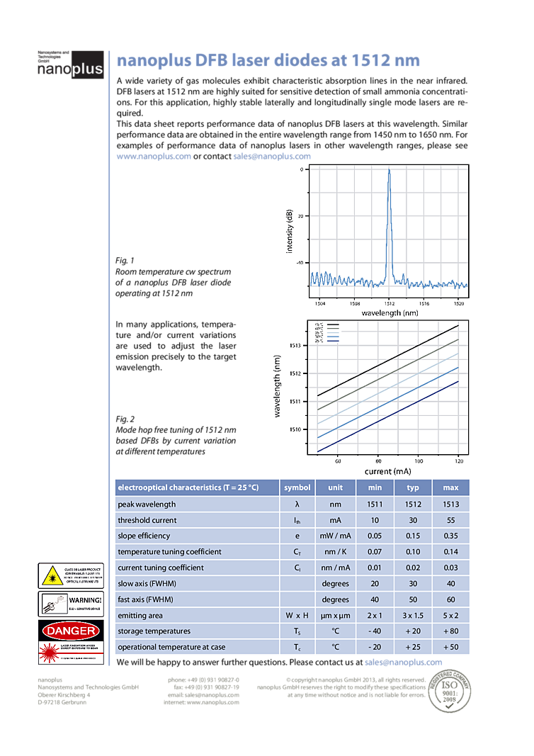Click the round certification seal in the footer
The height and width of the screenshot is (756, 534).
point(450,690)
